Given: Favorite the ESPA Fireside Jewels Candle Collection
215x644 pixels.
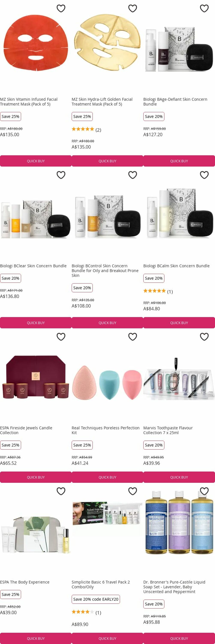Looking at the screenshot, I should (61, 337).
